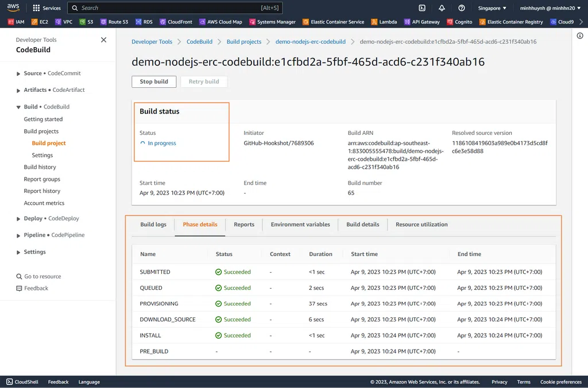Open Getting started in sidebar
Viewport: 588px width, 388px height.
tap(43, 119)
